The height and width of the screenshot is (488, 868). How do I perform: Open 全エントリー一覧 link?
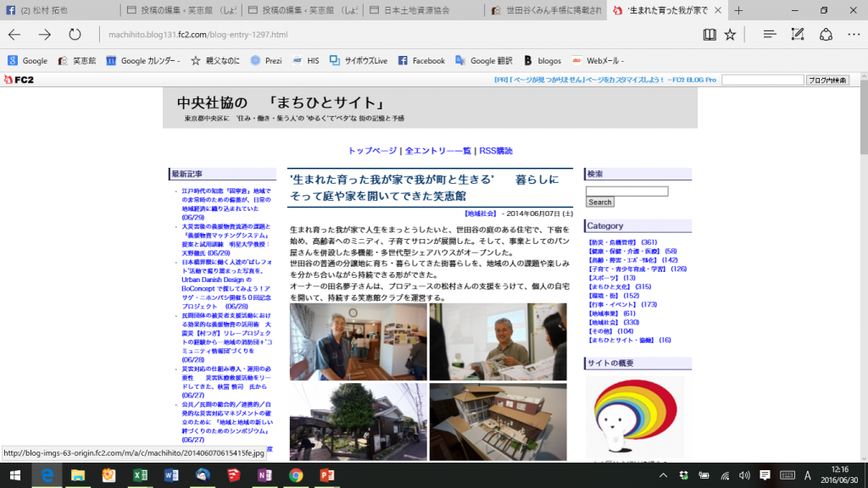point(438,151)
